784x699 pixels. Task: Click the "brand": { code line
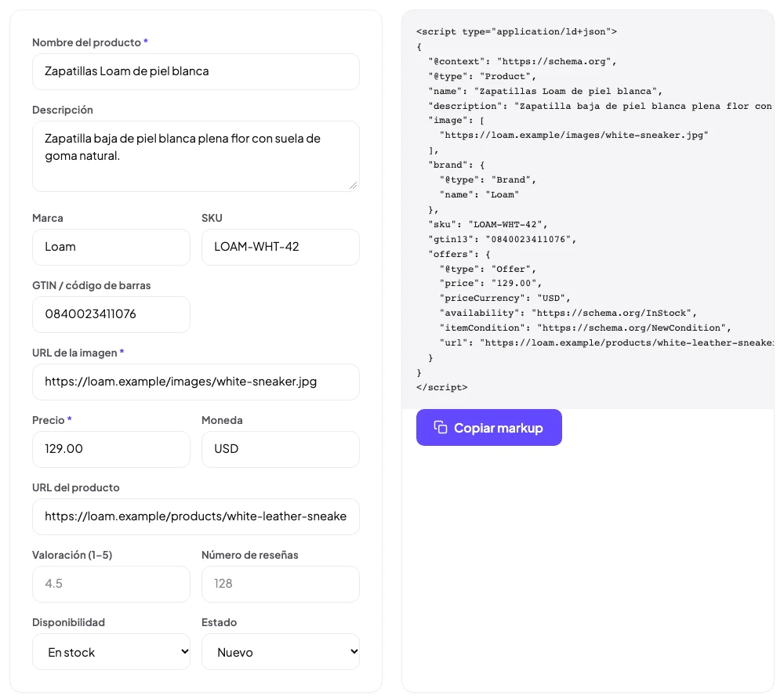(456, 165)
